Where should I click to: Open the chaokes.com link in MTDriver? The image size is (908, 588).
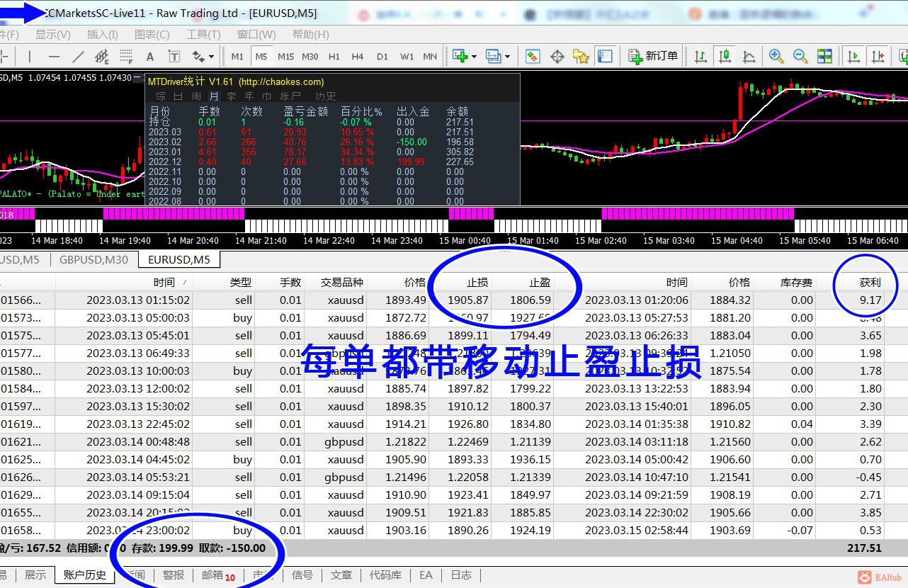281,82
